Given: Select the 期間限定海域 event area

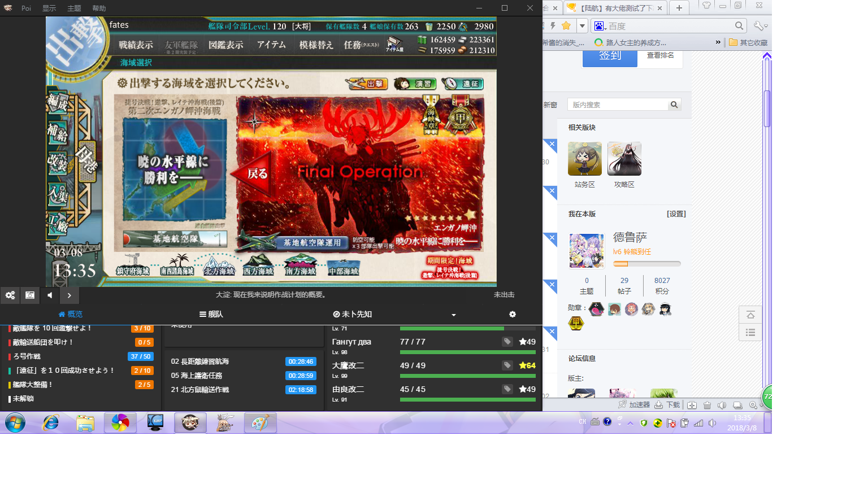Looking at the screenshot, I should coord(450,268).
